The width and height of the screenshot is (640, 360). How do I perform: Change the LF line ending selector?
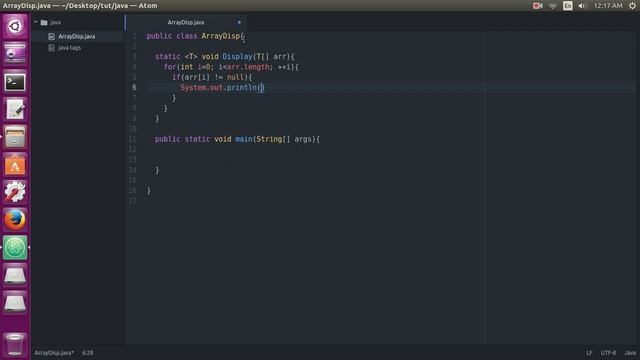pyautogui.click(x=589, y=353)
